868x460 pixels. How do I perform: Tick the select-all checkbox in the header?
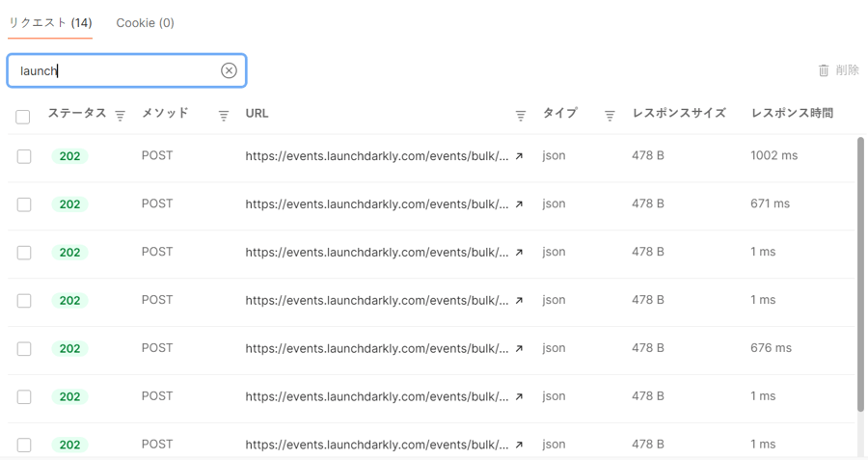click(x=23, y=117)
